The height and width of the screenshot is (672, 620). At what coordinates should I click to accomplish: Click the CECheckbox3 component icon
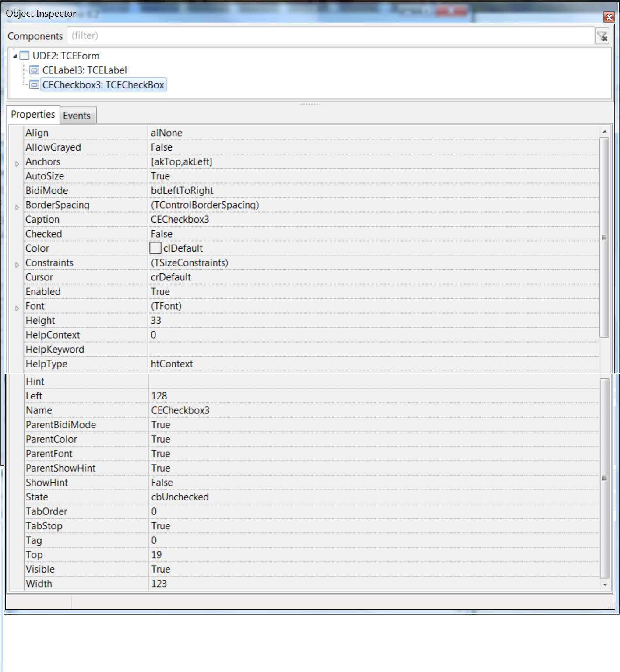click(x=34, y=84)
